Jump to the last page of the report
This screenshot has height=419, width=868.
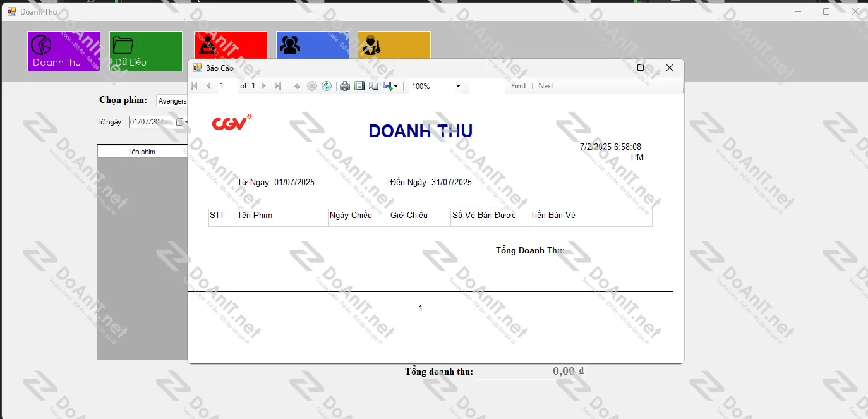[278, 86]
